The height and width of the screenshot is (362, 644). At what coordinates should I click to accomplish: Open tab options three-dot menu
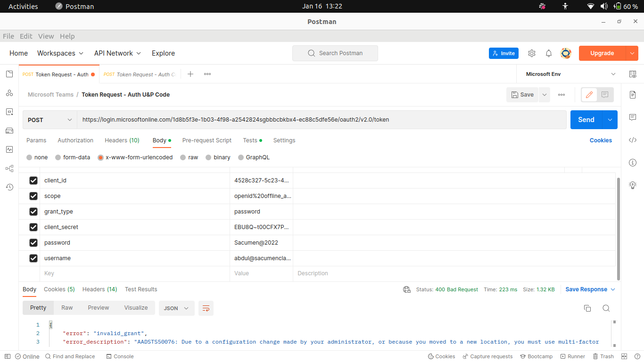[207, 74]
